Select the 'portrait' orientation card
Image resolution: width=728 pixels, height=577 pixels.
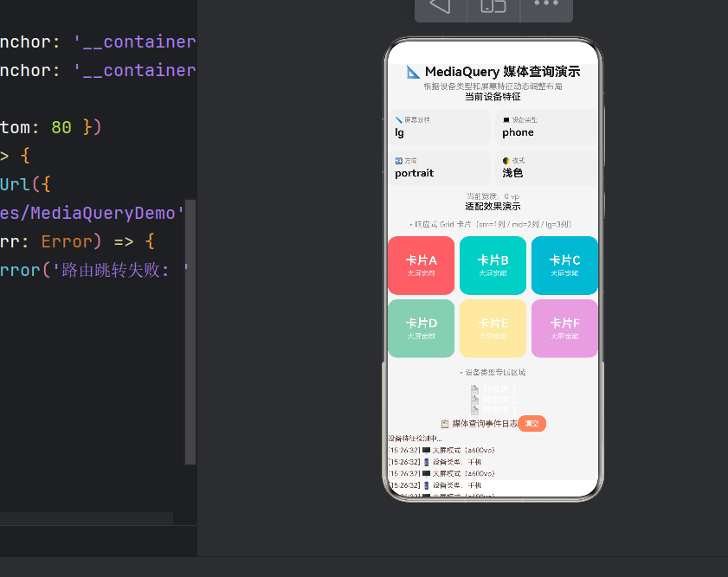pos(440,168)
